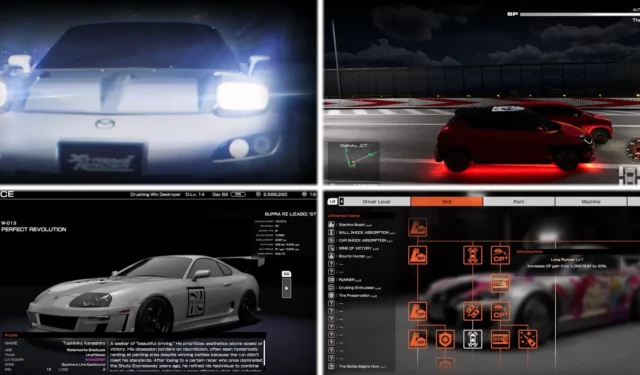Open the Perk tab
Image resolution: width=640 pixels, height=375 pixels.
(x=519, y=202)
